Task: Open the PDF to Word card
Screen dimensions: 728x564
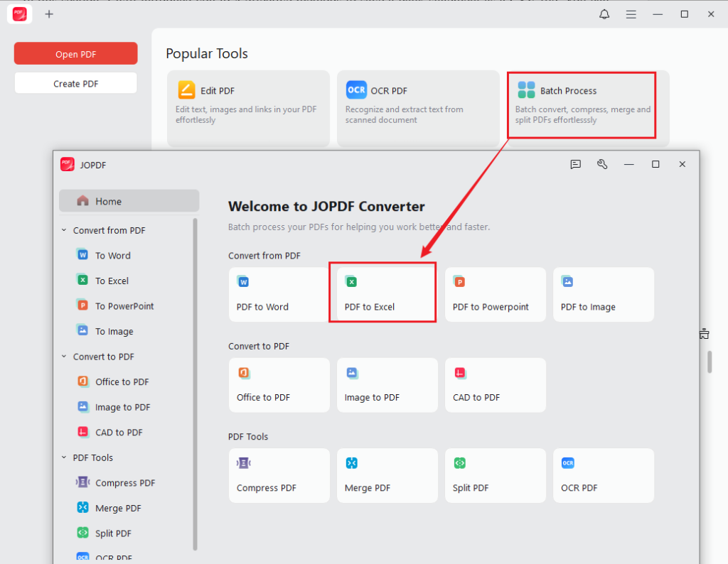Action: [279, 294]
